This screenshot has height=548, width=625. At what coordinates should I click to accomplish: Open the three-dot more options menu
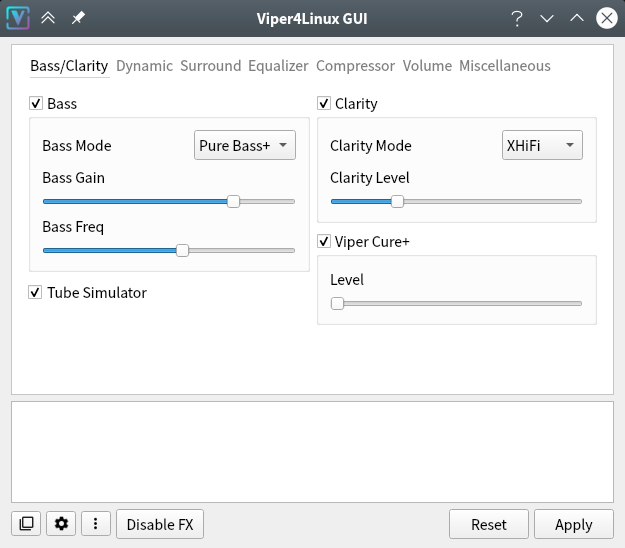point(96,524)
